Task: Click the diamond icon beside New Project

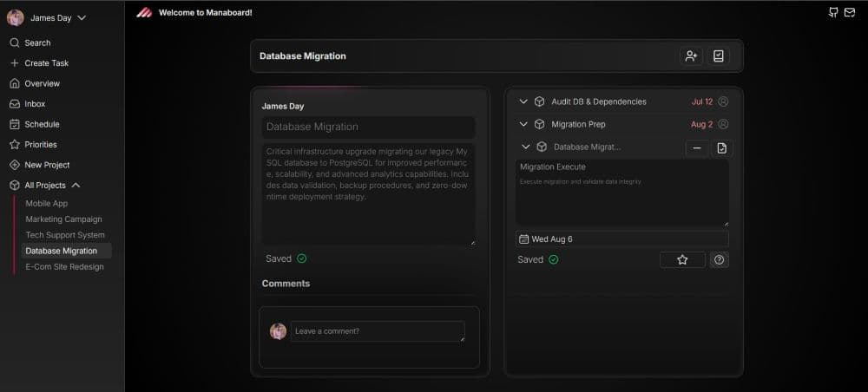Action: pos(15,165)
